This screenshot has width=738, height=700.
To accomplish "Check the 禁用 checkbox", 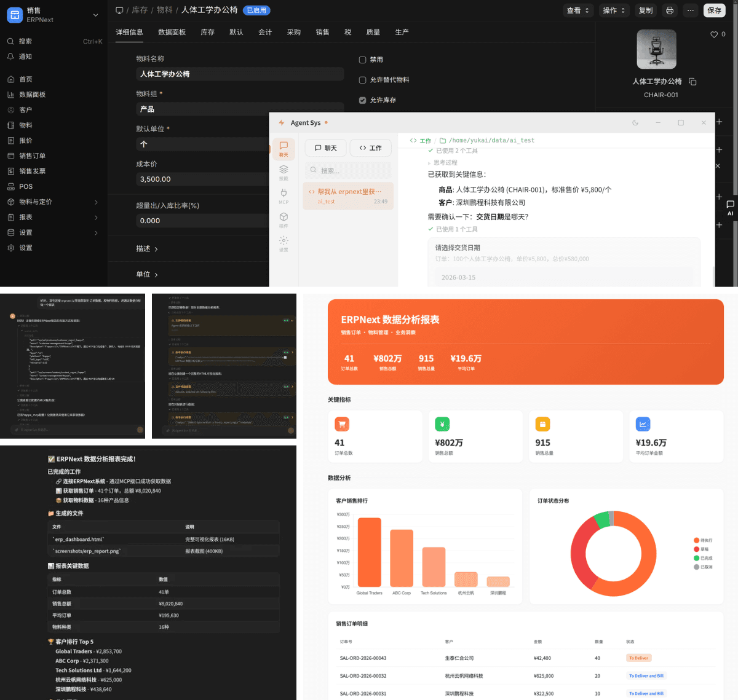I will click(362, 60).
